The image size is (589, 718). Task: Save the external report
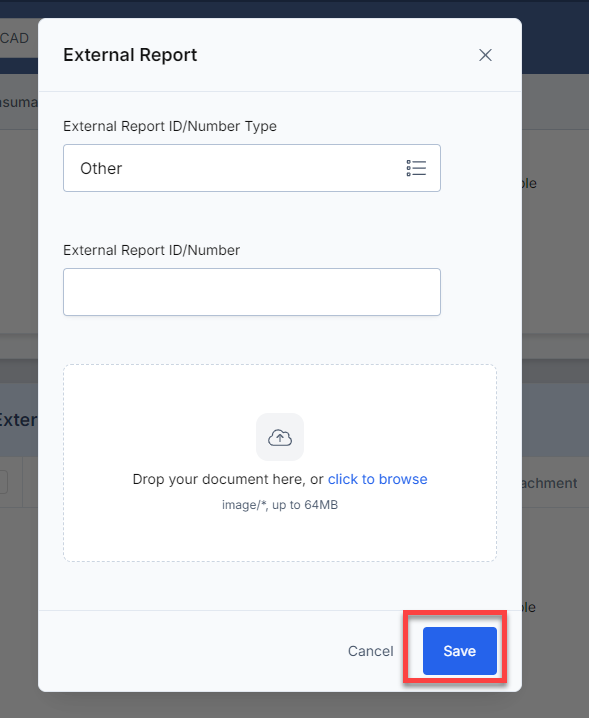tap(459, 651)
